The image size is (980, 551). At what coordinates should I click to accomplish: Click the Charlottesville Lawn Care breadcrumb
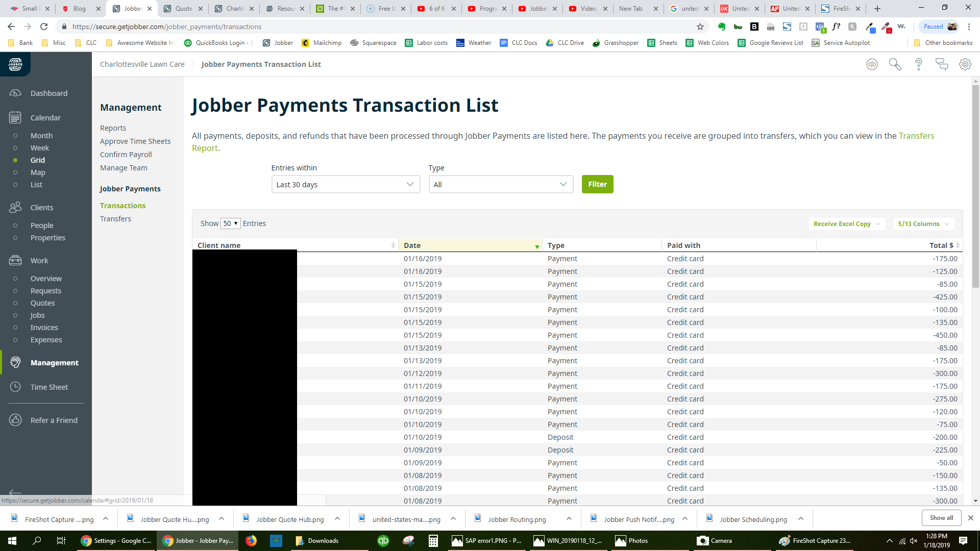point(142,64)
